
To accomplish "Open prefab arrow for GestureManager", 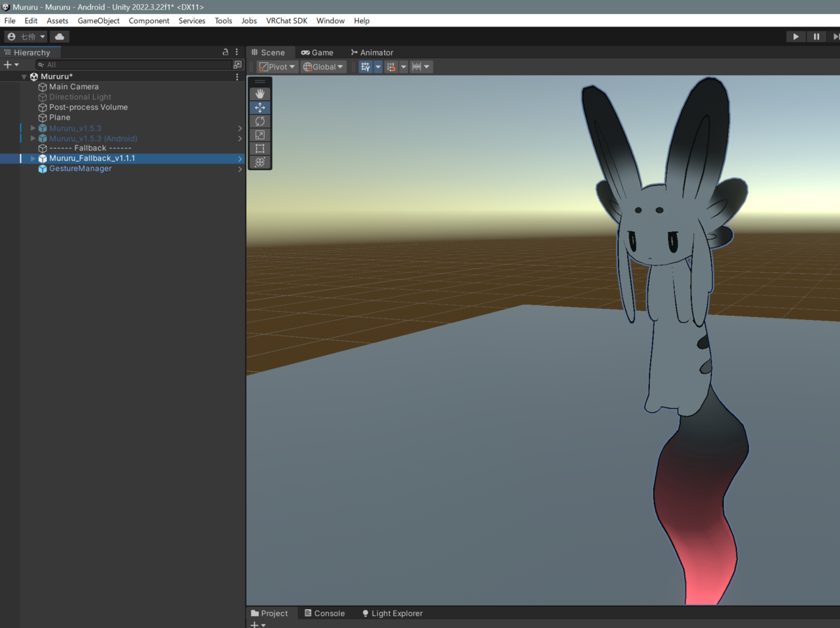I will (240, 169).
